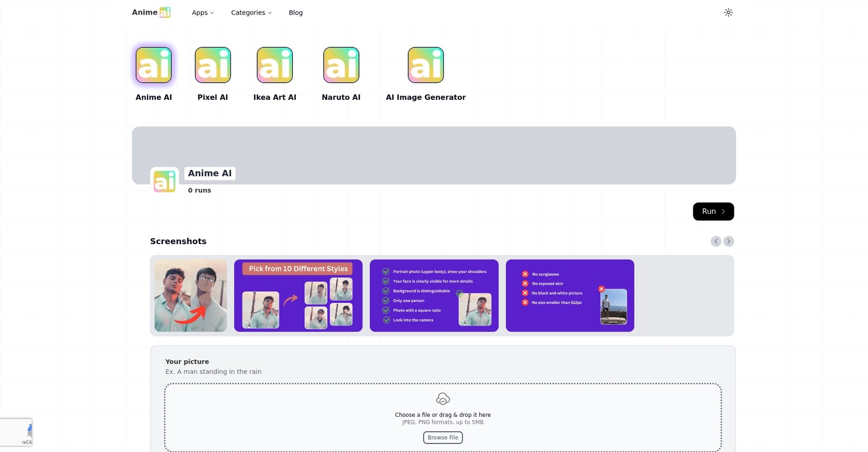The height and width of the screenshot is (452, 868).
Task: Open the Naruto AI app icon
Action: pos(341,65)
